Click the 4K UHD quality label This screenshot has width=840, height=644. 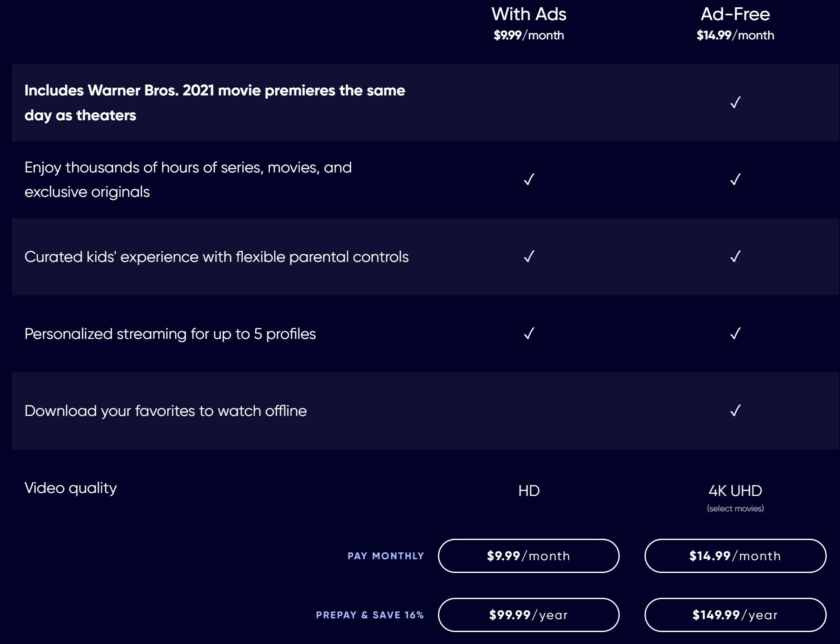pyautogui.click(x=735, y=490)
